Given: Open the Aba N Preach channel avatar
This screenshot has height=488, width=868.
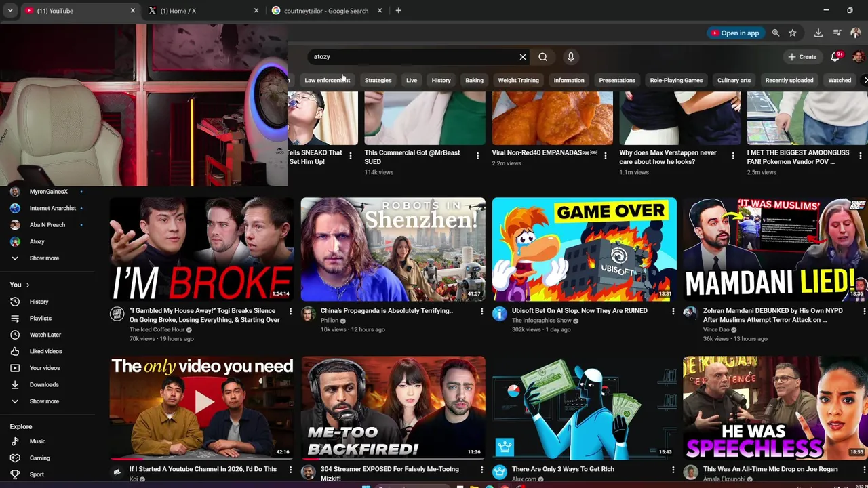Looking at the screenshot, I should [15, 225].
